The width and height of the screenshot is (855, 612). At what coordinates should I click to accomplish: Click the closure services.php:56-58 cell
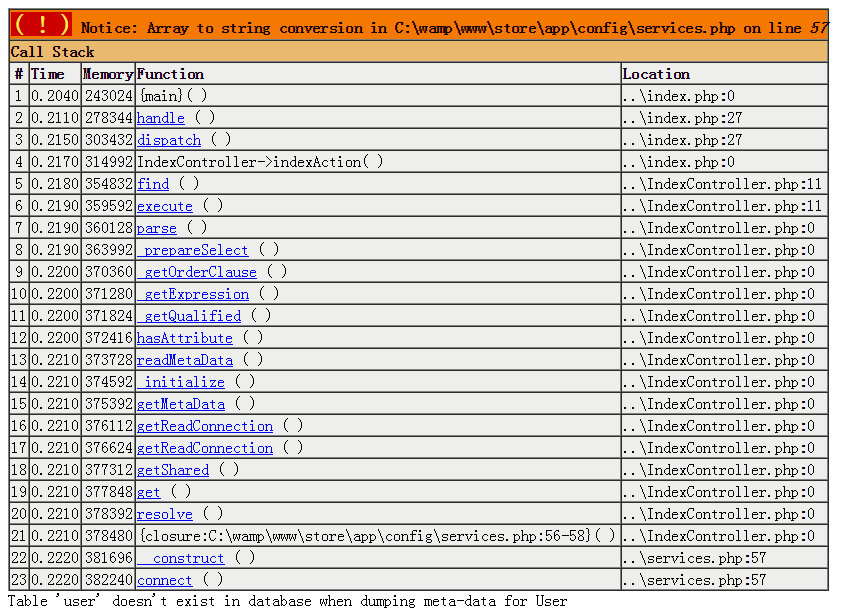[x=378, y=536]
